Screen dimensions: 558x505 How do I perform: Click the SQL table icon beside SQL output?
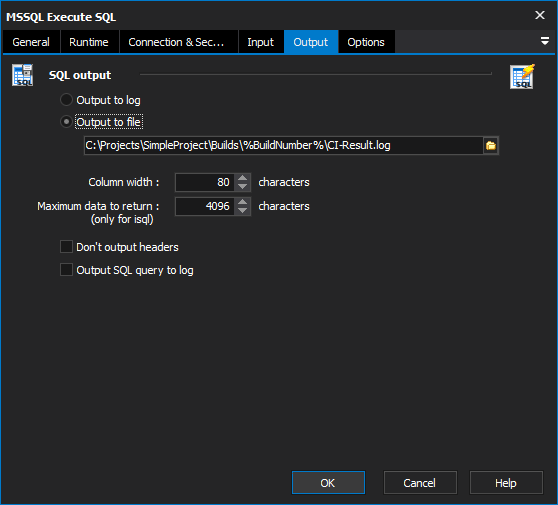coord(23,75)
